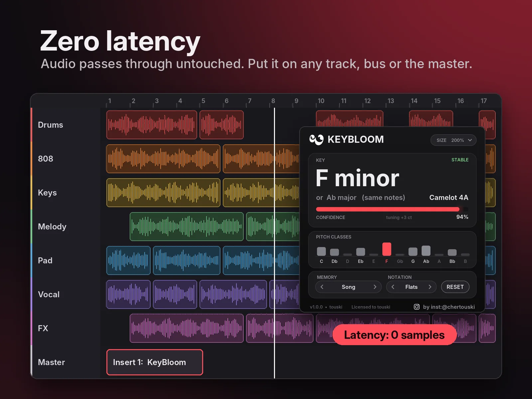The width and height of the screenshot is (532, 399).
Task: Click the first yellow Keys clip
Action: click(163, 193)
